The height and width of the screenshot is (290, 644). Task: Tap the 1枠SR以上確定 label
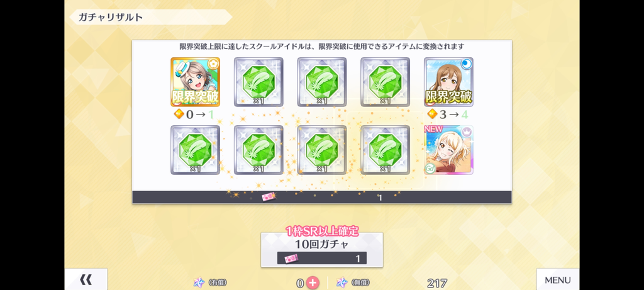322,231
